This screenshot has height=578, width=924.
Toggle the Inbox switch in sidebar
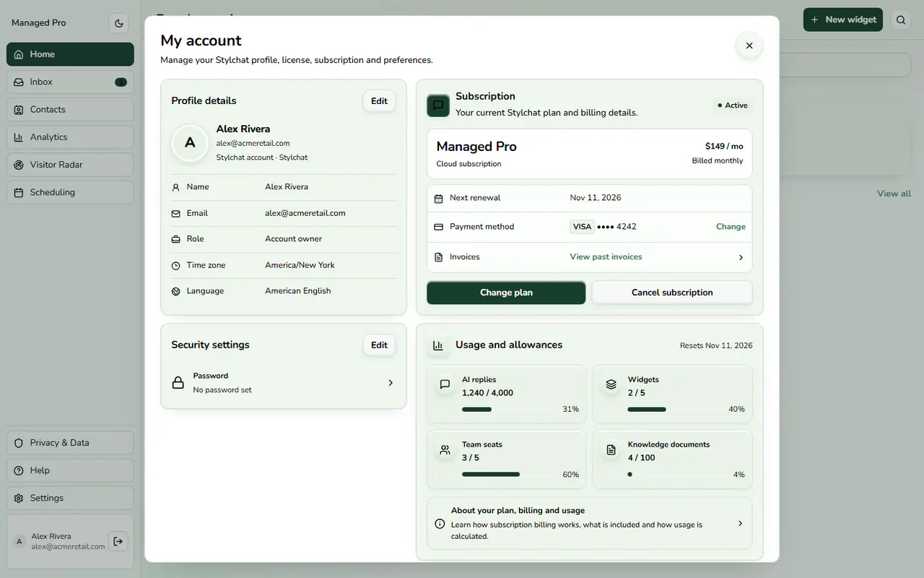click(x=121, y=82)
